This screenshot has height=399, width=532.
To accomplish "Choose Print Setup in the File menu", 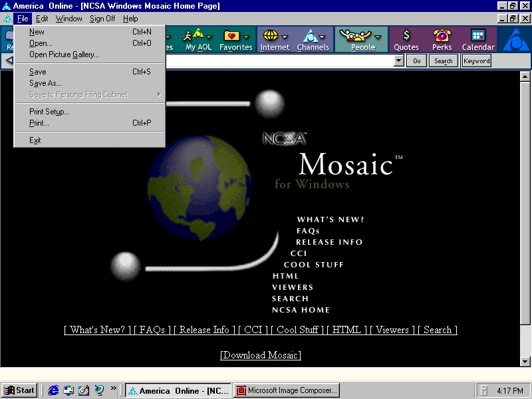I will click(x=49, y=112).
